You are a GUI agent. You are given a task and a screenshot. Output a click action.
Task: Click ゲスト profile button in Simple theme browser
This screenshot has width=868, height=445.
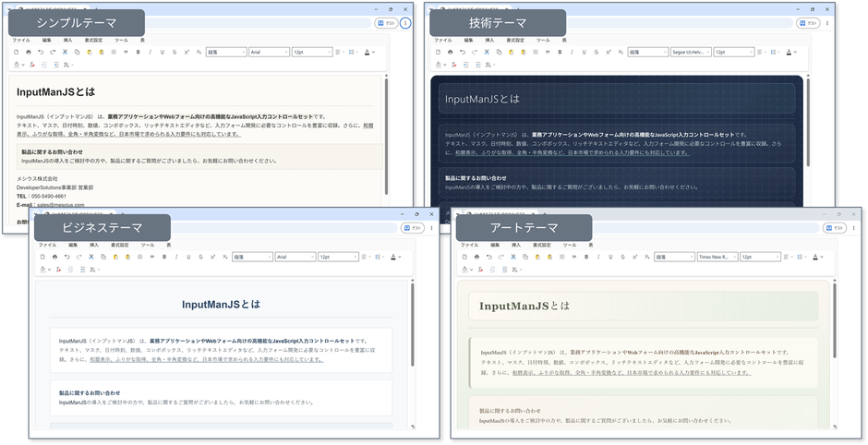[386, 23]
